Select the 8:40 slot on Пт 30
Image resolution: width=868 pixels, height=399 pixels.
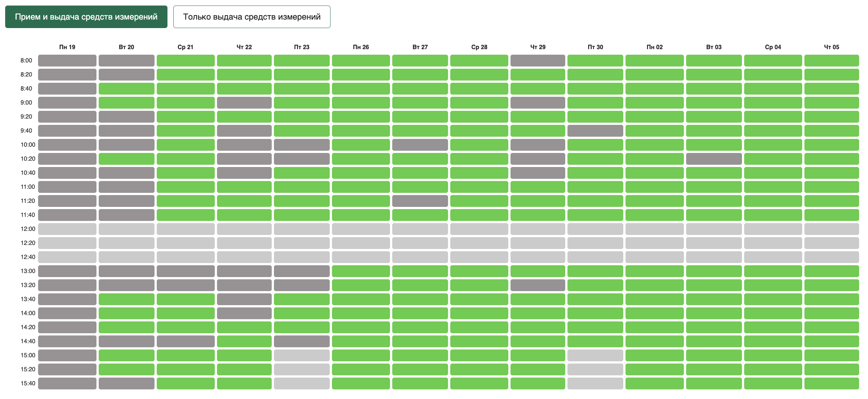click(x=595, y=89)
